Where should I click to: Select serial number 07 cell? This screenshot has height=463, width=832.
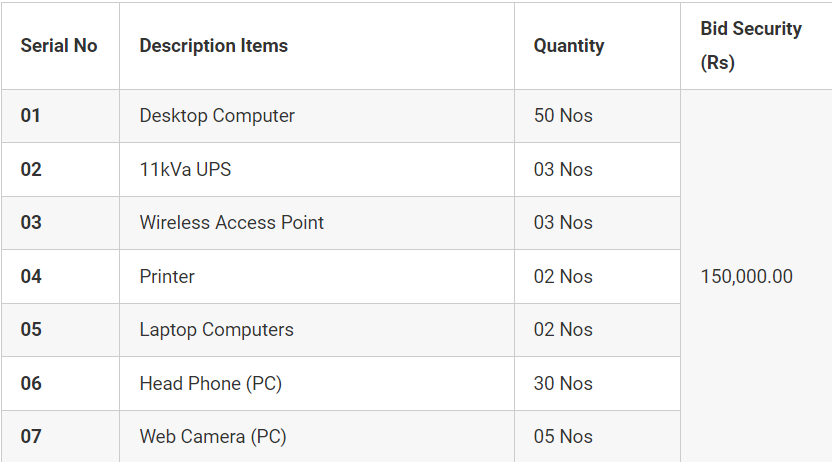(x=31, y=437)
